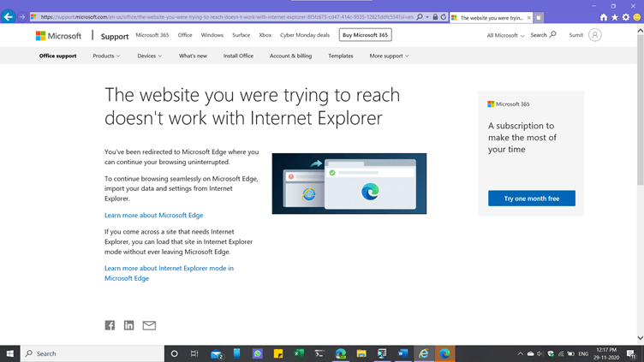Open the Mail app on taskbar
This screenshot has height=362, width=644.
tap(217, 353)
